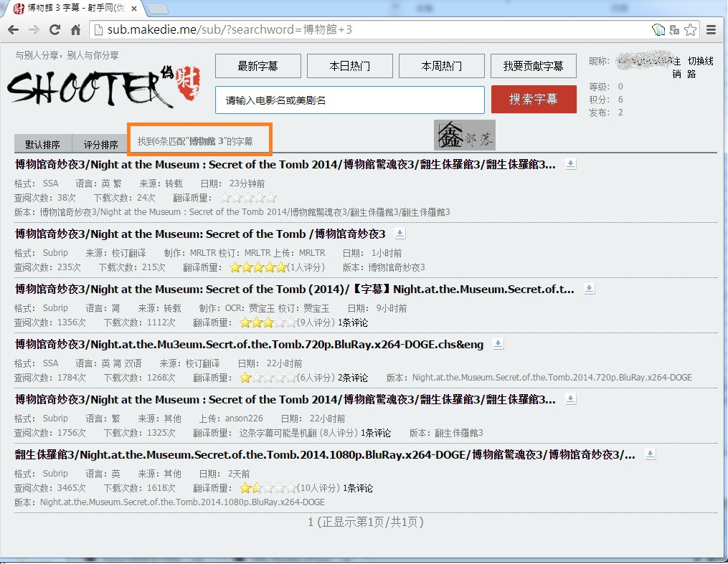Switch to the 评分排序 tab
Viewport: 728px width, 564px height.
coord(100,144)
